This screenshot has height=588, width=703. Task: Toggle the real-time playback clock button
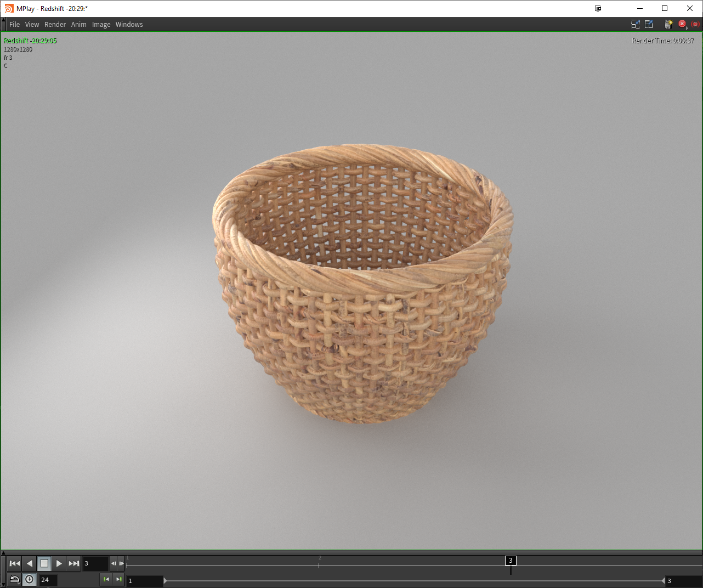pyautogui.click(x=30, y=580)
